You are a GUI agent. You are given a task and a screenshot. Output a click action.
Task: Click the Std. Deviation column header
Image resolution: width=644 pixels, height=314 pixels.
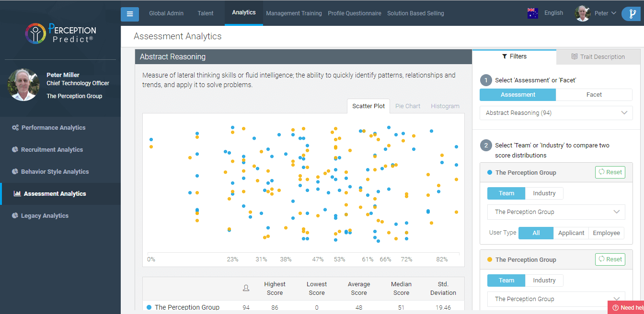point(443,289)
